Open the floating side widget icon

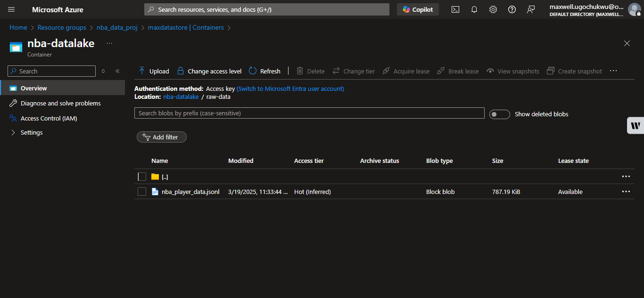tap(636, 125)
